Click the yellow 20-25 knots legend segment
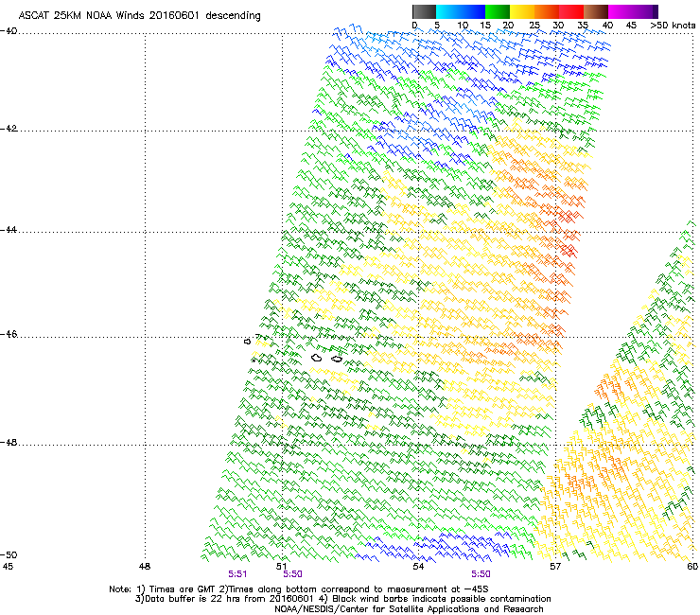Image resolution: width=700 pixels, height=615 pixels. (522, 11)
